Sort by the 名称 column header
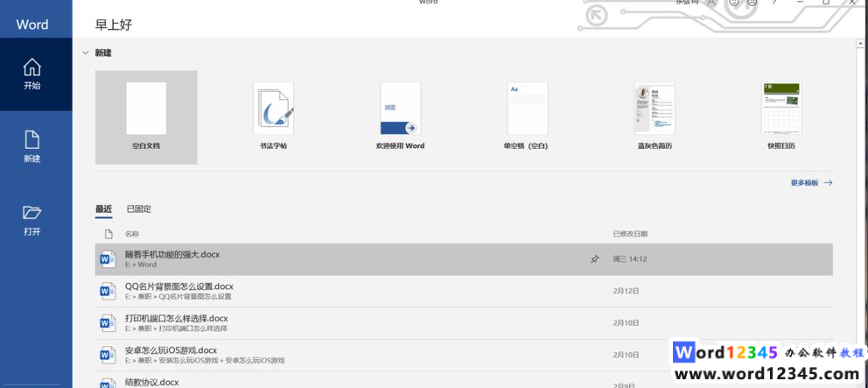 point(132,234)
